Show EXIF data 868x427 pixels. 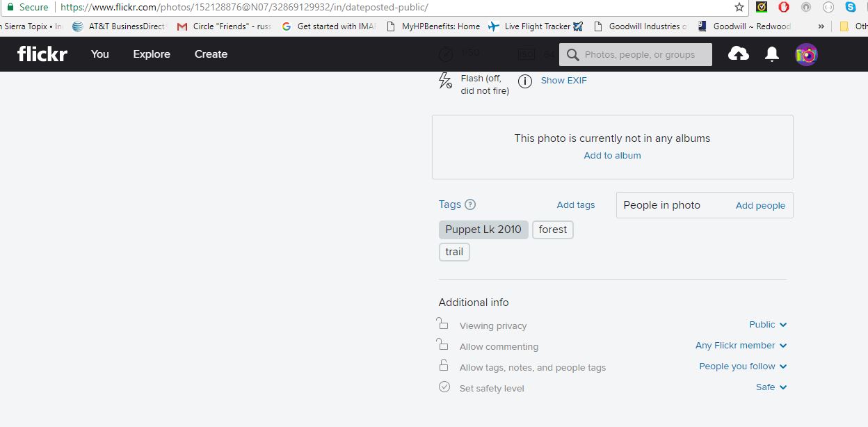[563, 81]
